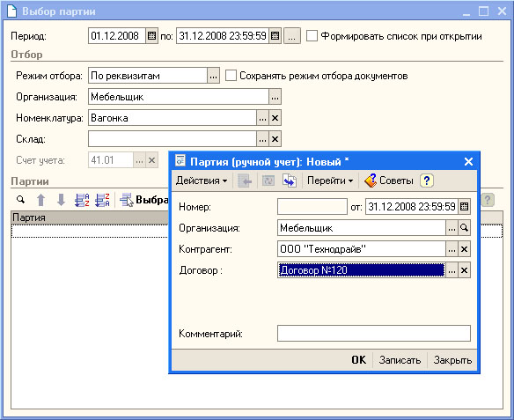The image size is (514, 420).
Task: Maximize the Выбор партии window
Action: (483, 11)
